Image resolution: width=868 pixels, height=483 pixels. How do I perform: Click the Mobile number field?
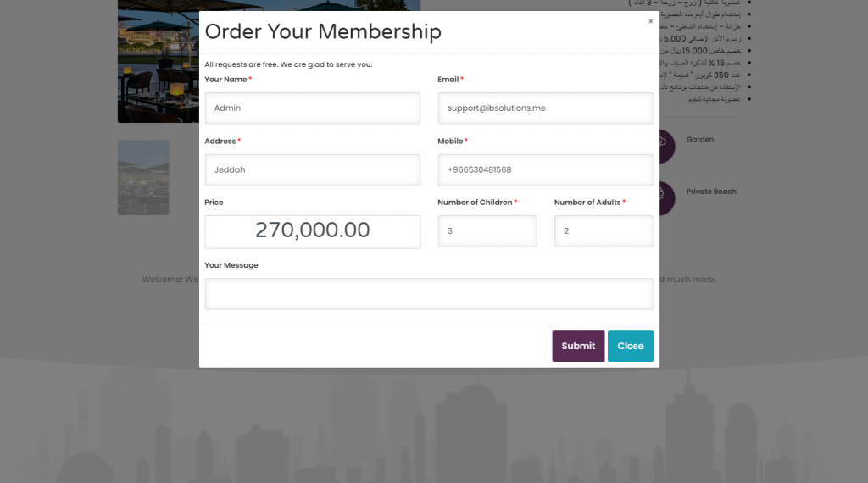(545, 169)
